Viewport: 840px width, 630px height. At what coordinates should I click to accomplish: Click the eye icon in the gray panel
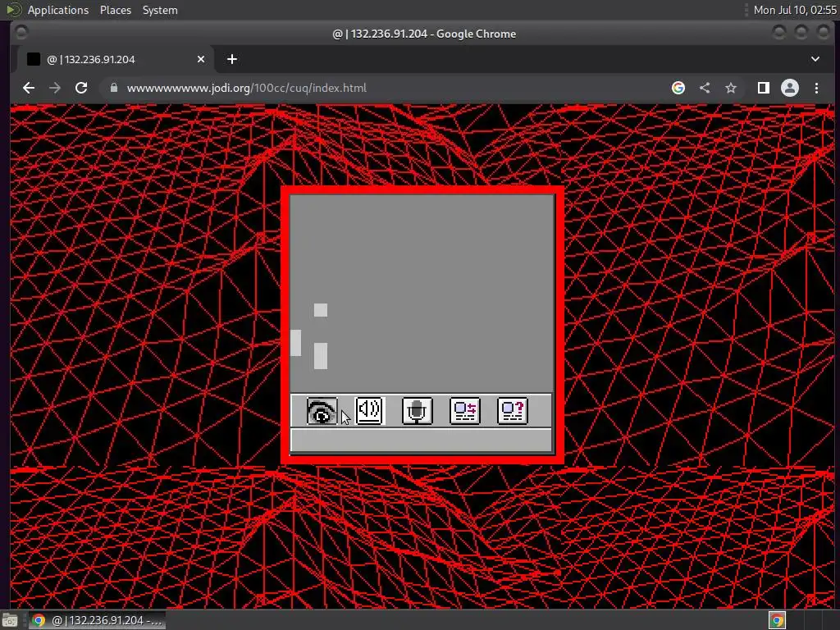(x=322, y=411)
